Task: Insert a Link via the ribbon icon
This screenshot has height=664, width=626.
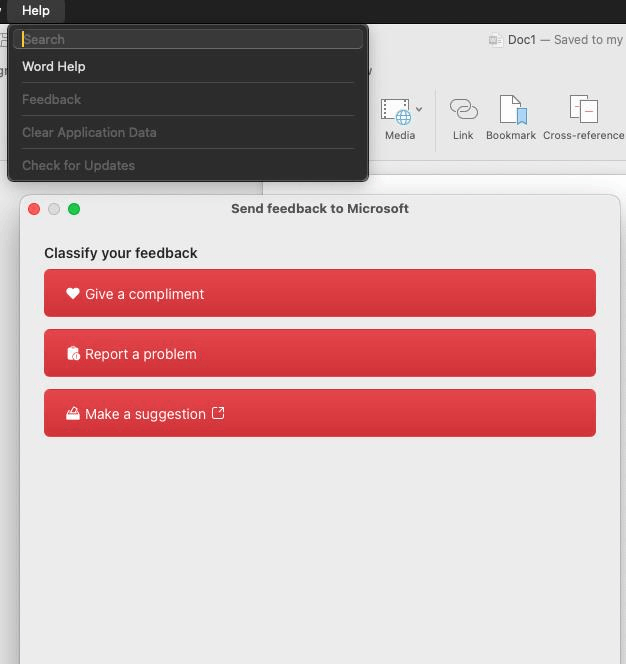Action: coord(463,109)
